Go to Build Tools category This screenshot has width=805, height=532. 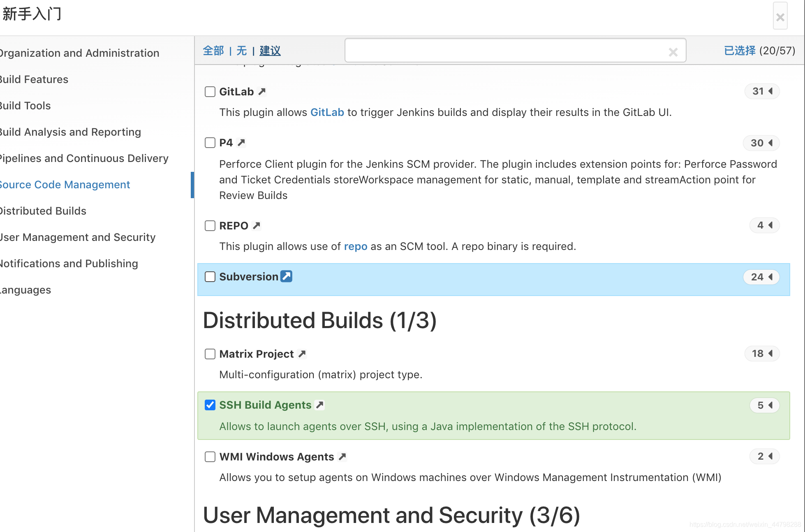(x=25, y=106)
